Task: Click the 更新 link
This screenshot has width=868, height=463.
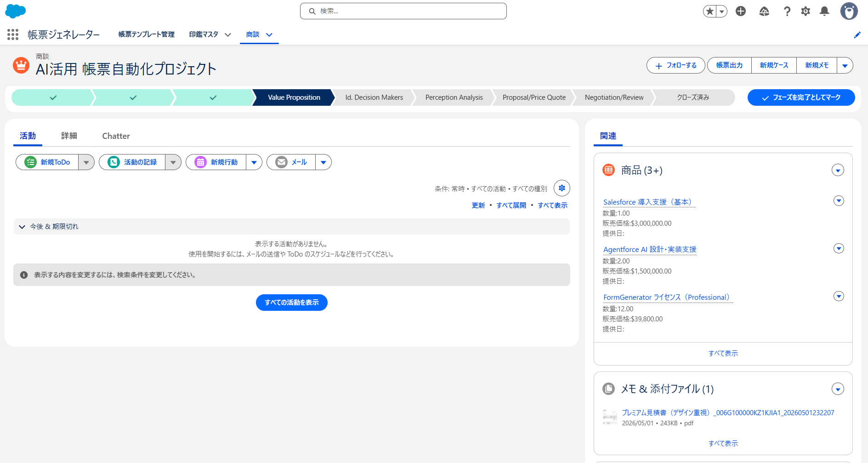Action: (478, 206)
